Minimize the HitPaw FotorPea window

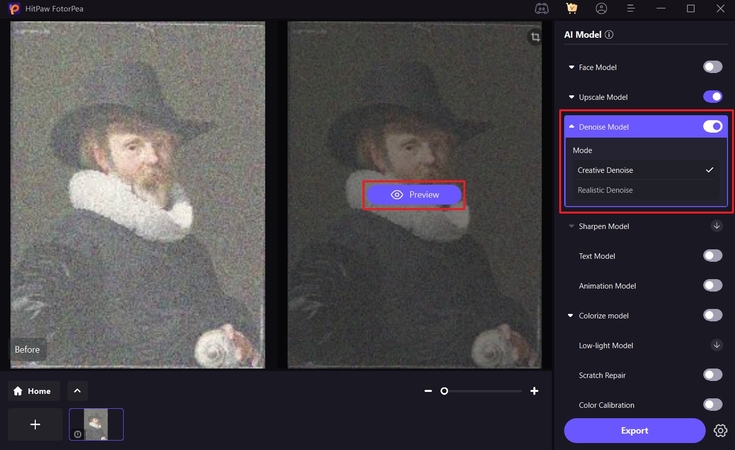(661, 8)
